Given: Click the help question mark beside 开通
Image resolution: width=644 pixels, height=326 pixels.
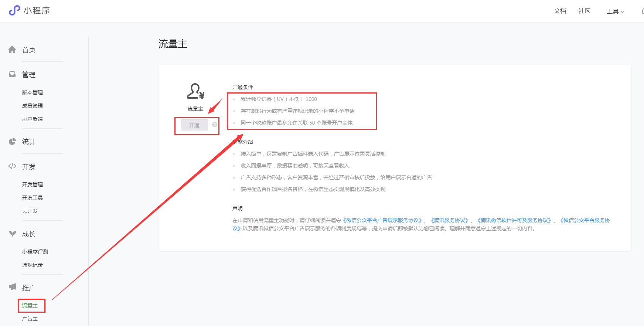Looking at the screenshot, I should tap(215, 125).
